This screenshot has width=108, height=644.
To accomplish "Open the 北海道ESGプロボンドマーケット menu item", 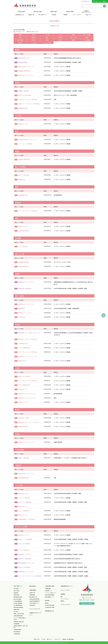I will (x=86, y=12).
